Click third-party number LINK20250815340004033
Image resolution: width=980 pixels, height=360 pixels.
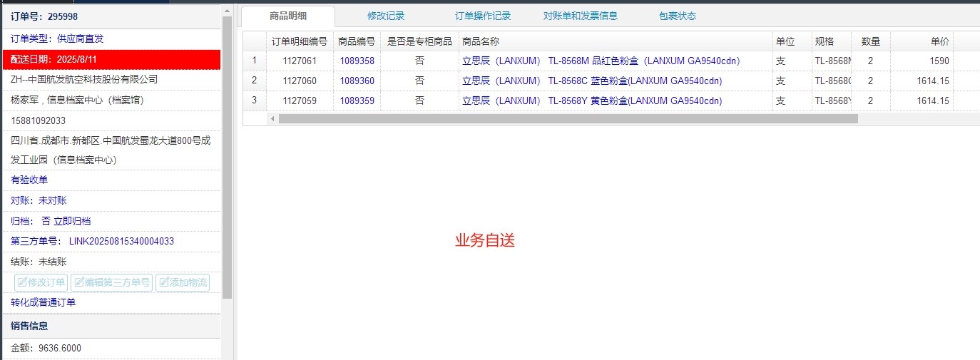pos(121,241)
